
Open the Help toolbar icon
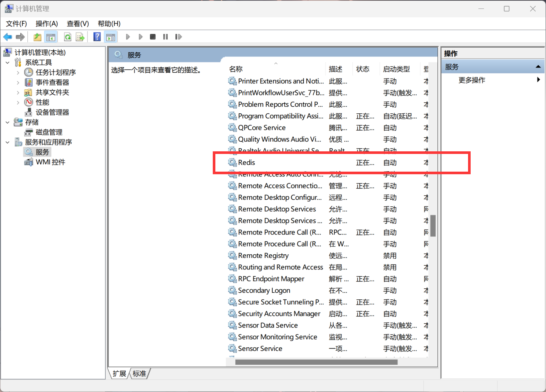[x=97, y=37]
